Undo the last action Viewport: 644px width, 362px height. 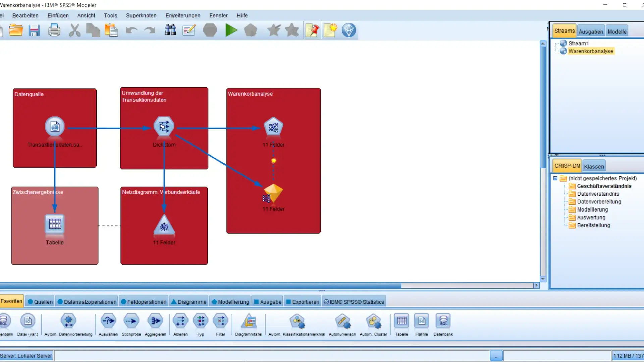pyautogui.click(x=131, y=30)
